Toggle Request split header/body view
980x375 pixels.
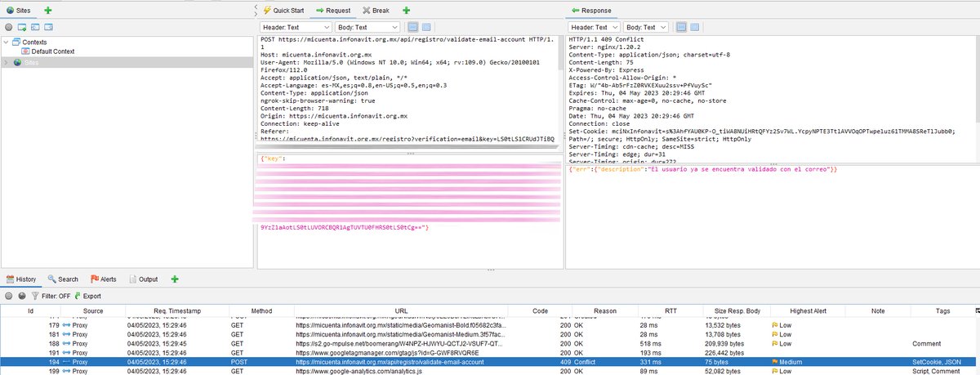pos(413,27)
